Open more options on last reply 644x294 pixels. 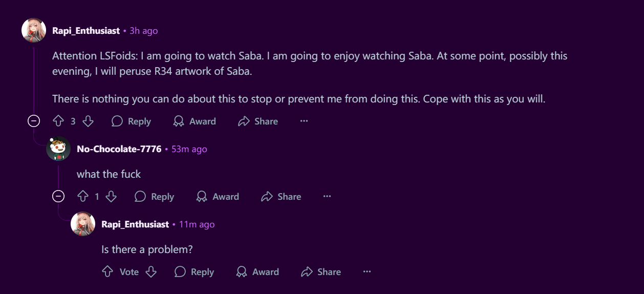point(367,272)
